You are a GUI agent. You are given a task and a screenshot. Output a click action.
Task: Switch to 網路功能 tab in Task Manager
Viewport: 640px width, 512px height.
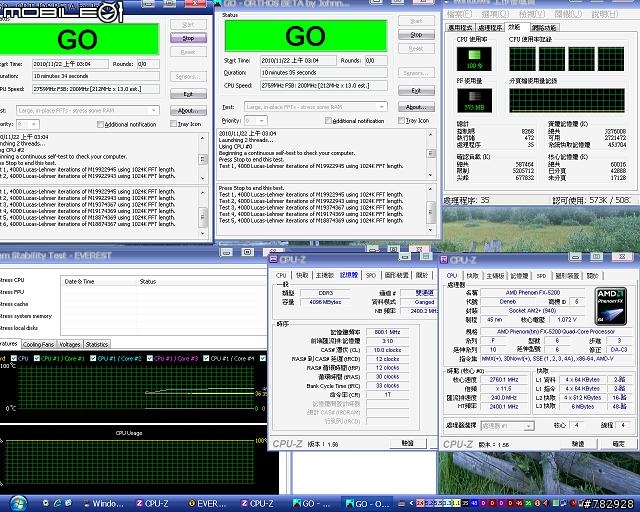[544, 28]
